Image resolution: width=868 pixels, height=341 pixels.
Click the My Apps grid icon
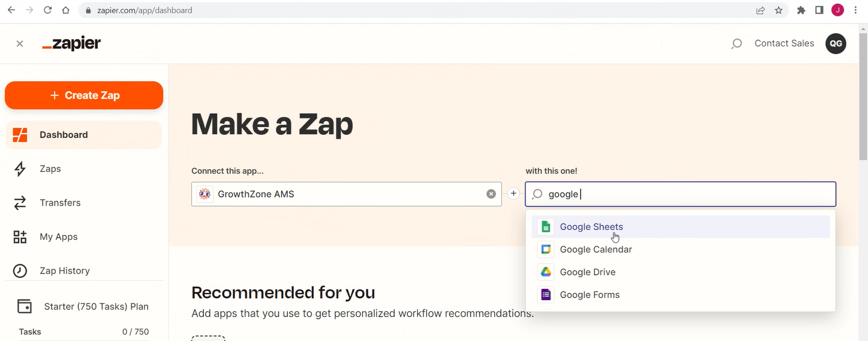(20, 237)
